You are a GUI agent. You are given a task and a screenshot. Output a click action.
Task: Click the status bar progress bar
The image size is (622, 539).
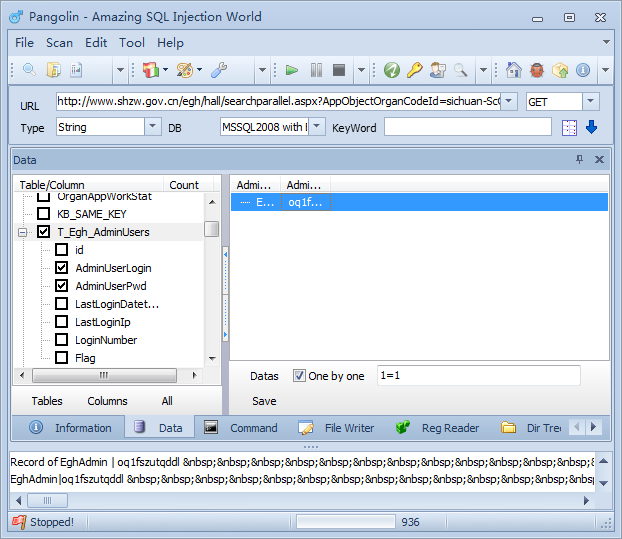[x=346, y=522]
